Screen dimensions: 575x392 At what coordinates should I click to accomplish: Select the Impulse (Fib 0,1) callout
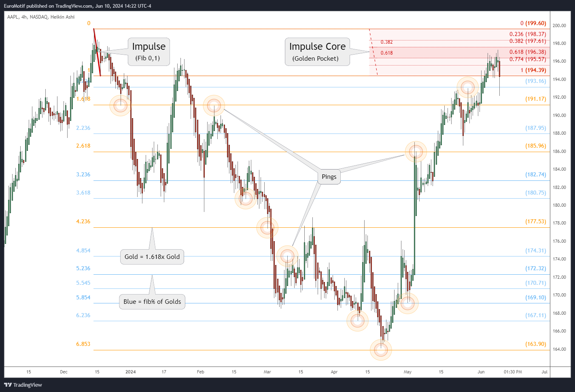tap(149, 52)
